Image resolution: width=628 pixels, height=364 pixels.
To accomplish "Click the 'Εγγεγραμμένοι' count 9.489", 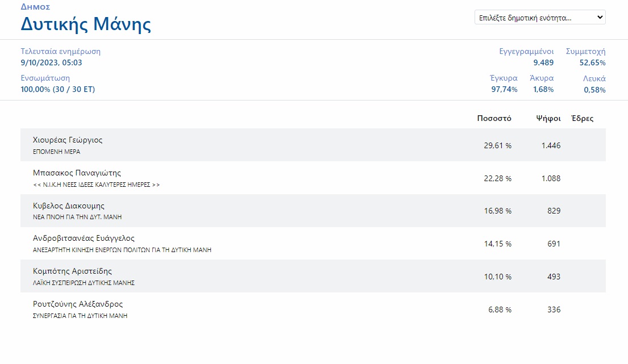I will (543, 62).
